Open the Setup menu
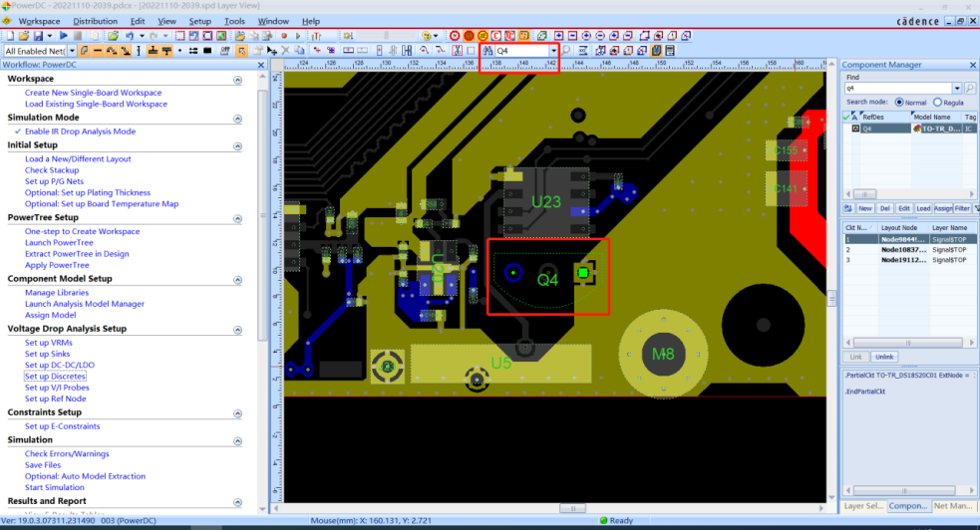 click(200, 21)
